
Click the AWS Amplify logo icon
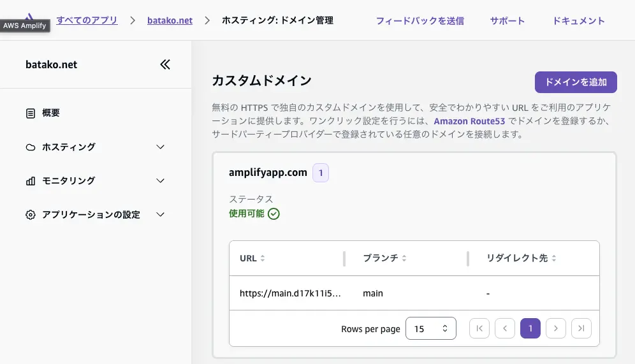click(29, 17)
